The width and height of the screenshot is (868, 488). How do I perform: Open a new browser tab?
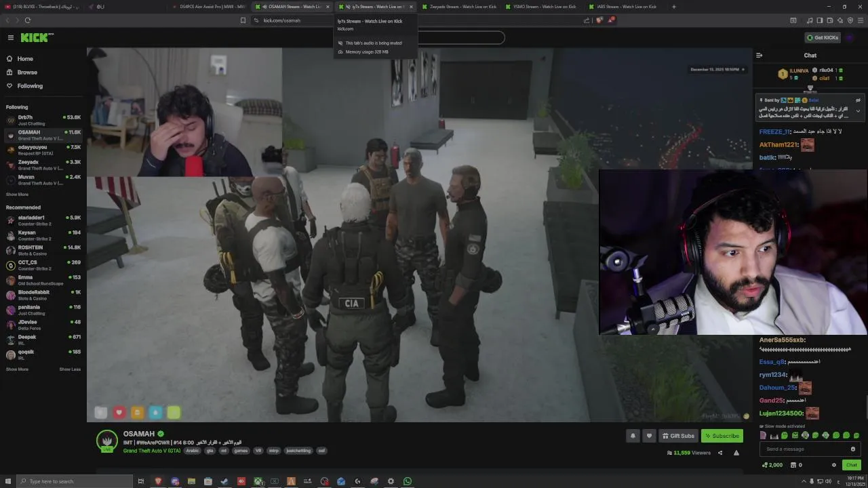tap(673, 7)
